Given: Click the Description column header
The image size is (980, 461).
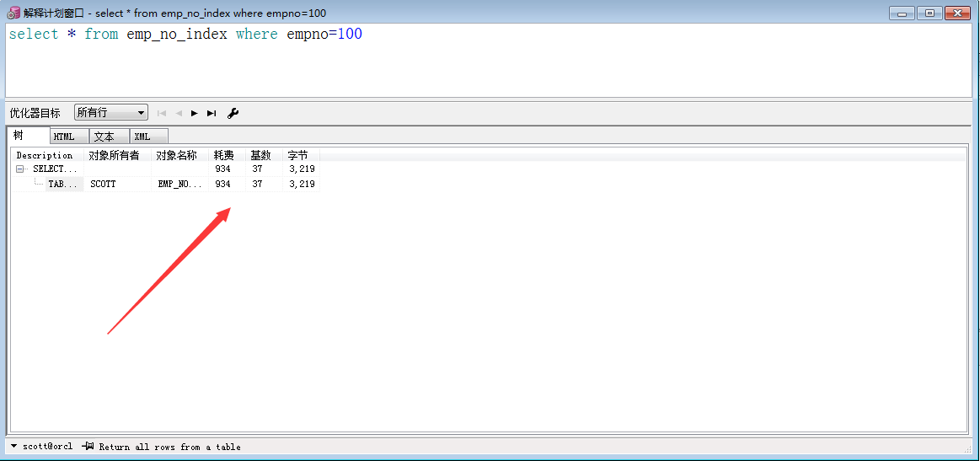Looking at the screenshot, I should (x=47, y=155).
